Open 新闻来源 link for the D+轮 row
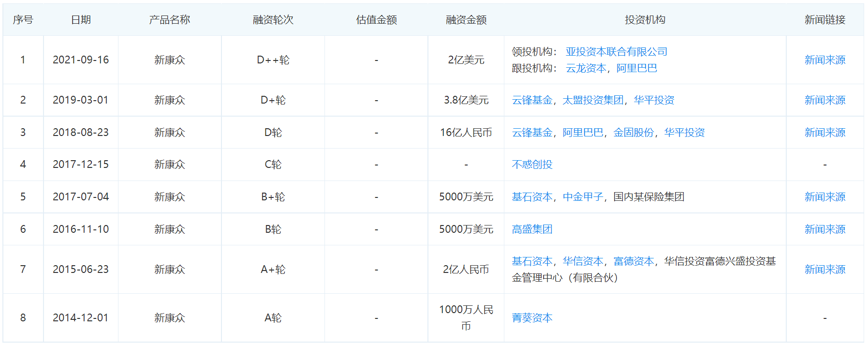The width and height of the screenshot is (868, 346). click(x=824, y=100)
